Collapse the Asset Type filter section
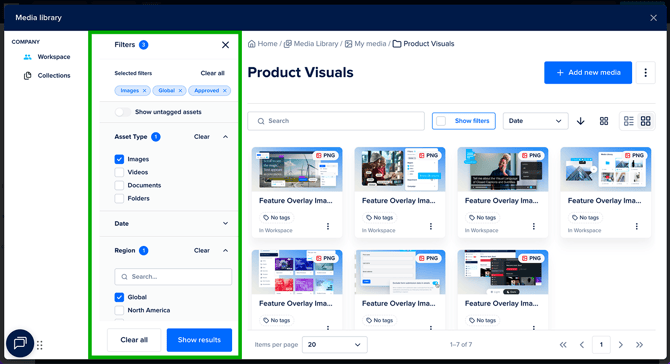This screenshot has width=670, height=364. (225, 137)
